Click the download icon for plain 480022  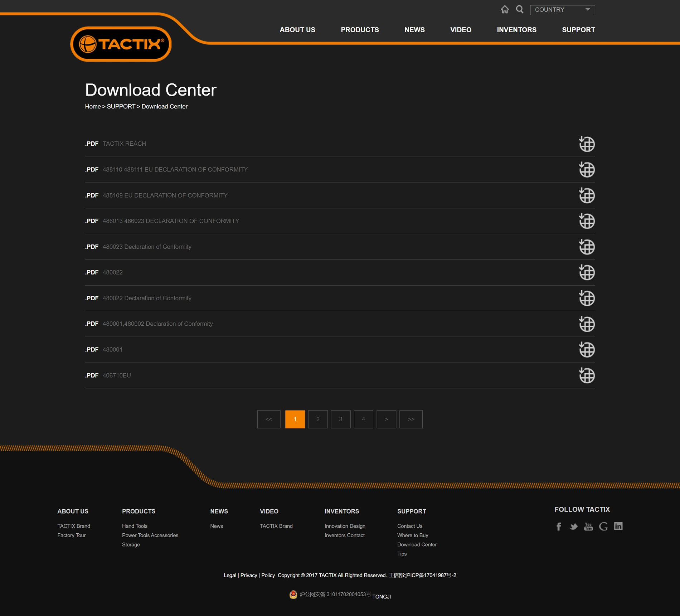point(587,272)
